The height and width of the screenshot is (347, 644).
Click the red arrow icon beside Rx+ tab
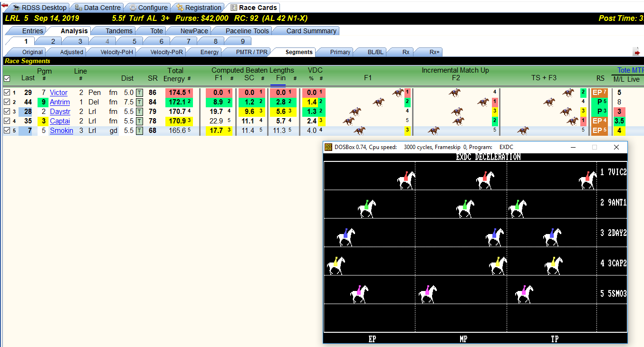(637, 52)
